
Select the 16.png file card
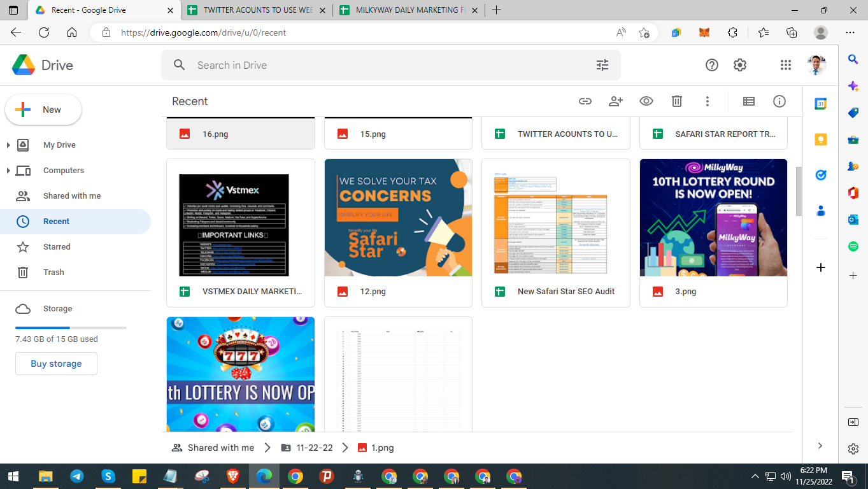click(241, 134)
